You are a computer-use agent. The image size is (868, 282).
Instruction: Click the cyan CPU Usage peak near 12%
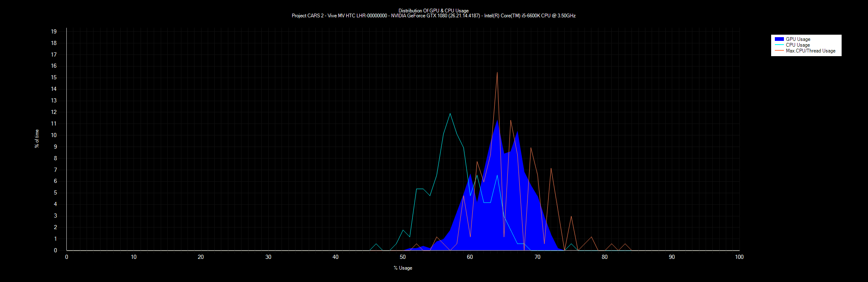(x=450, y=114)
